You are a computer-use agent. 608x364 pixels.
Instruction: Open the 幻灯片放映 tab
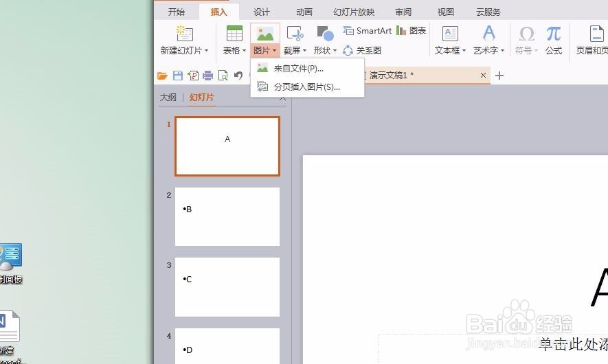pos(354,12)
